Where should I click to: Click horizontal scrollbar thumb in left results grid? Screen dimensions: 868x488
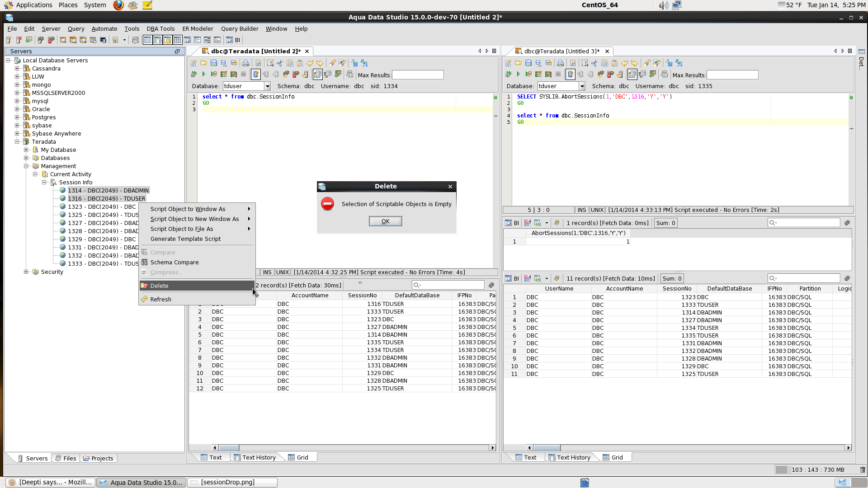pyautogui.click(x=229, y=448)
